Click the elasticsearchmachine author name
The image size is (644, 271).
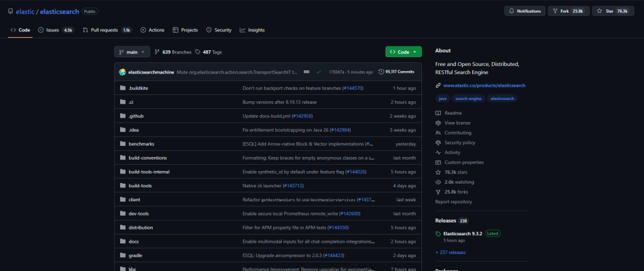(x=151, y=72)
